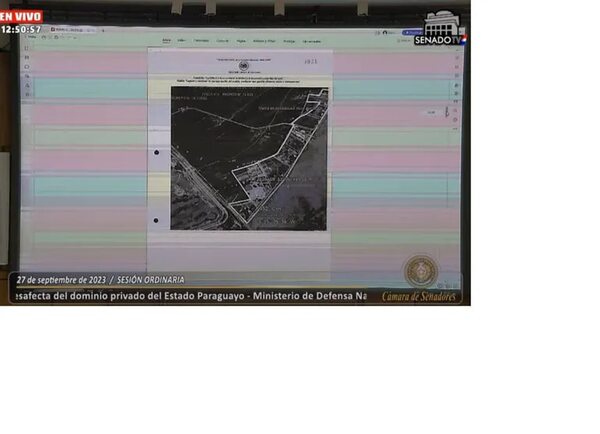Select the first underlined ribbon tab
600x434 pixels.
[x=166, y=40]
